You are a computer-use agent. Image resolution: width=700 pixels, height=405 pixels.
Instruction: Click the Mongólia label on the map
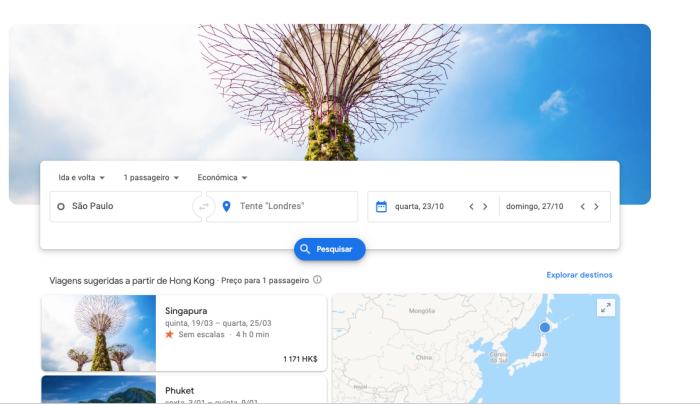(x=422, y=311)
